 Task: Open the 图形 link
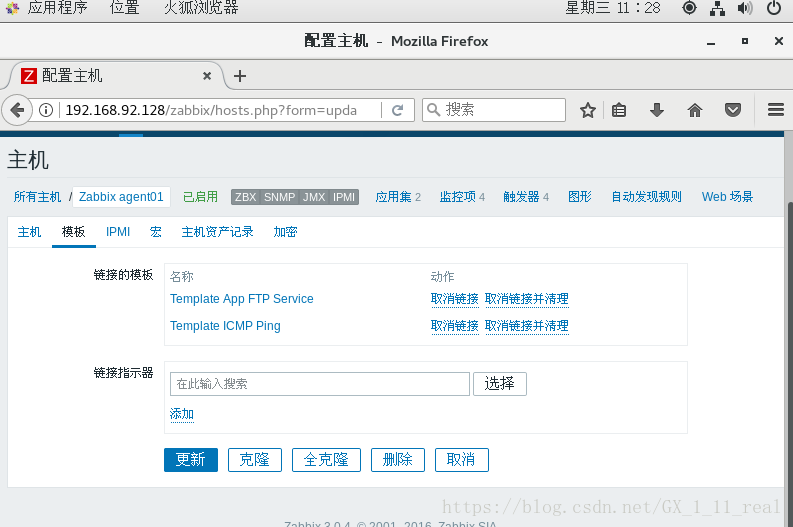pyautogui.click(x=580, y=197)
